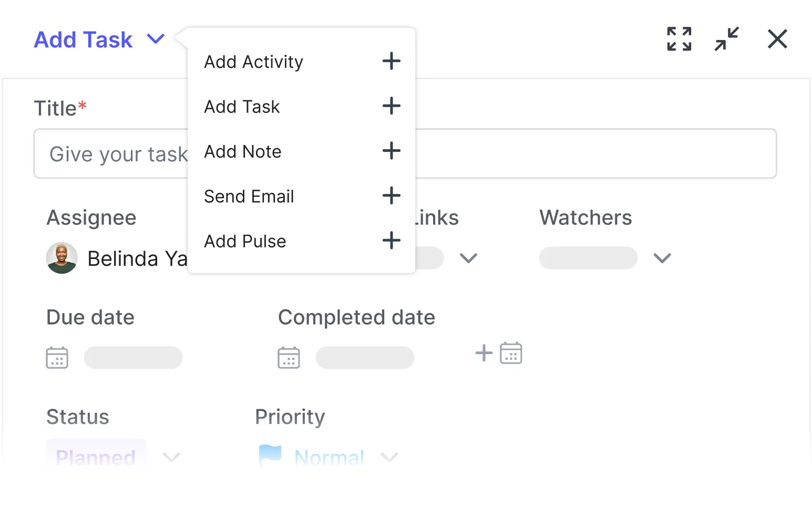This screenshot has height=506, width=812.
Task: Open the Planned status dropdown arrow
Action: (x=171, y=457)
